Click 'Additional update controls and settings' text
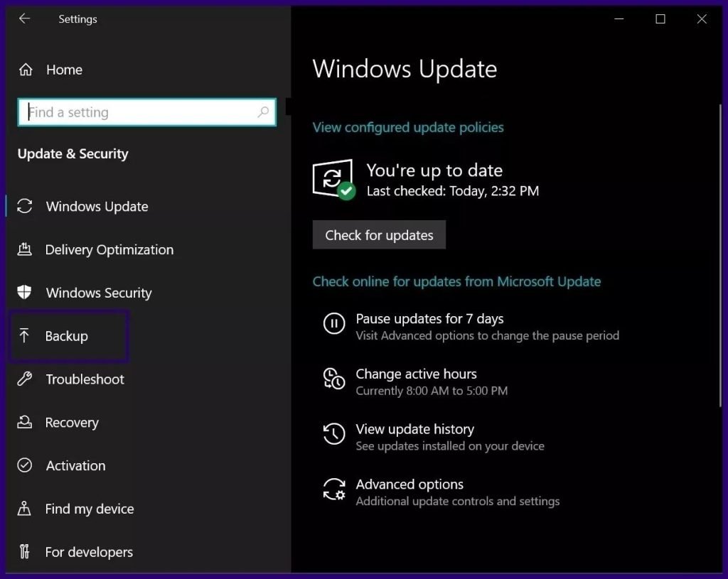The width and height of the screenshot is (728, 579). click(458, 501)
